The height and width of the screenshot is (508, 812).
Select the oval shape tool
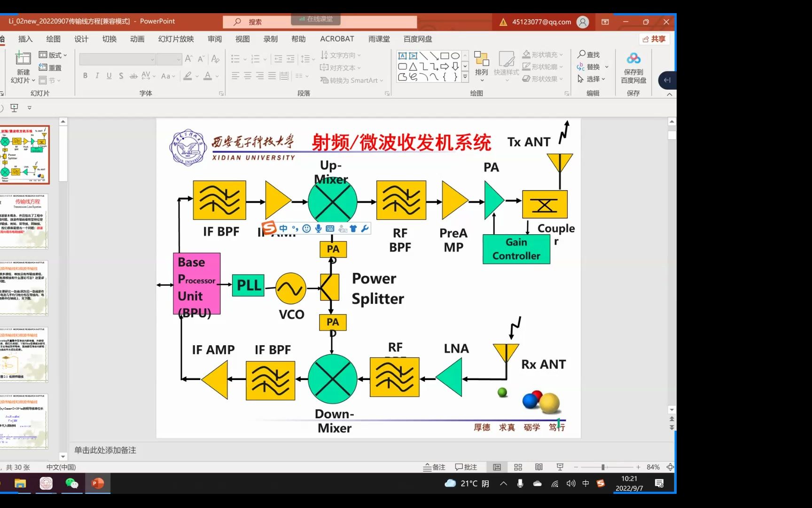click(455, 55)
